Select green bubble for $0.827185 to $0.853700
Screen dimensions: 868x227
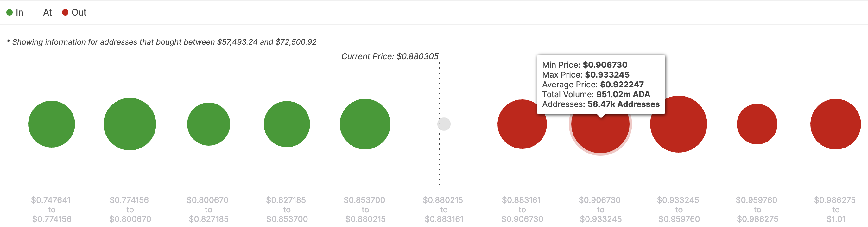(x=287, y=124)
